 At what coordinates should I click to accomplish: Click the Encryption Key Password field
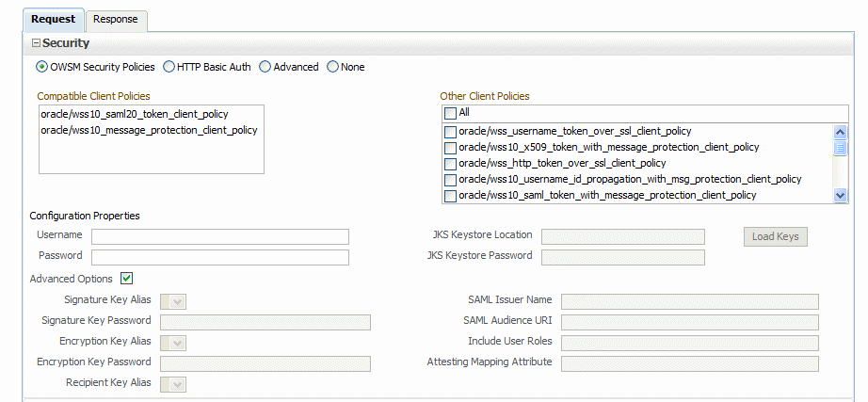(x=265, y=363)
